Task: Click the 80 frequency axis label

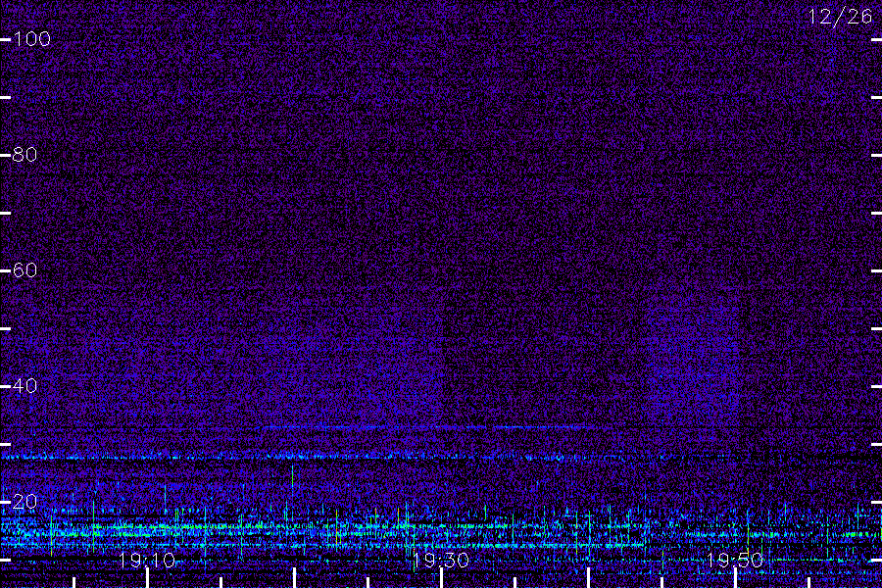Action: 24,155
